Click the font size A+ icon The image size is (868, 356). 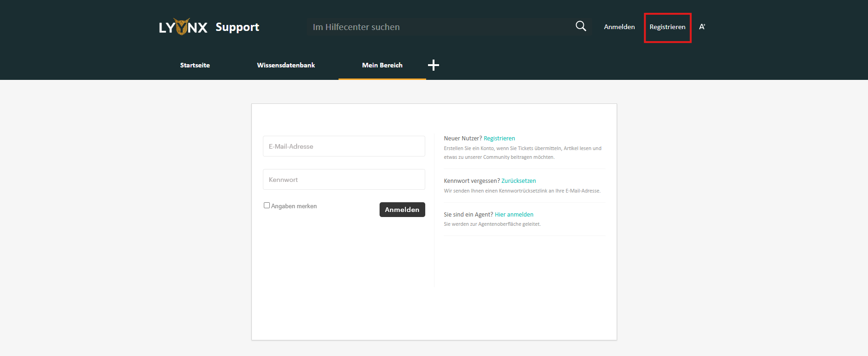tap(702, 27)
